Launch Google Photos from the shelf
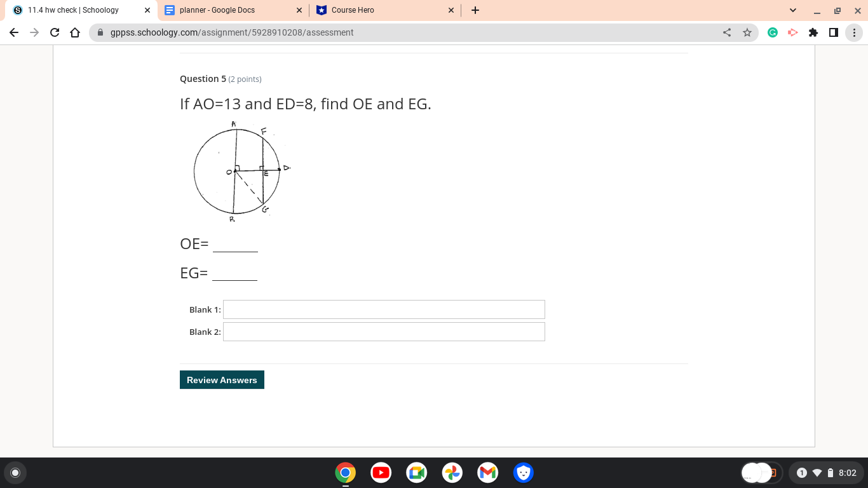Viewport: 868px width, 488px height. point(452,473)
